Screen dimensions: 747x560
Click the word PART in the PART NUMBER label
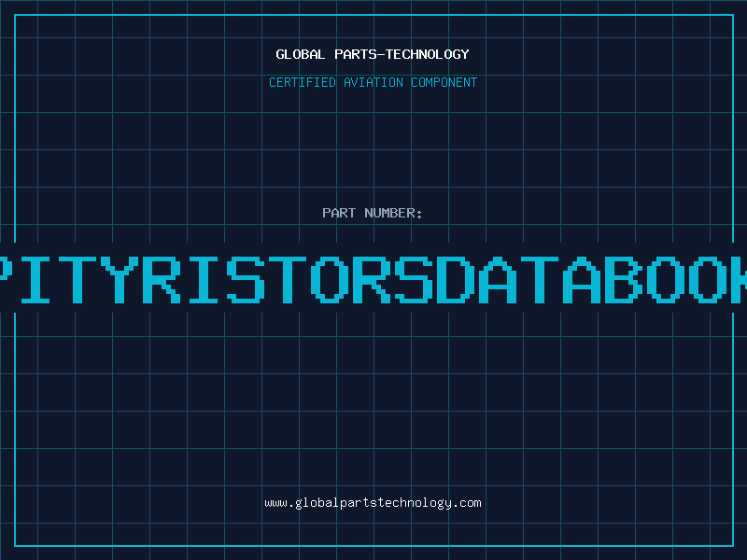pos(339,213)
